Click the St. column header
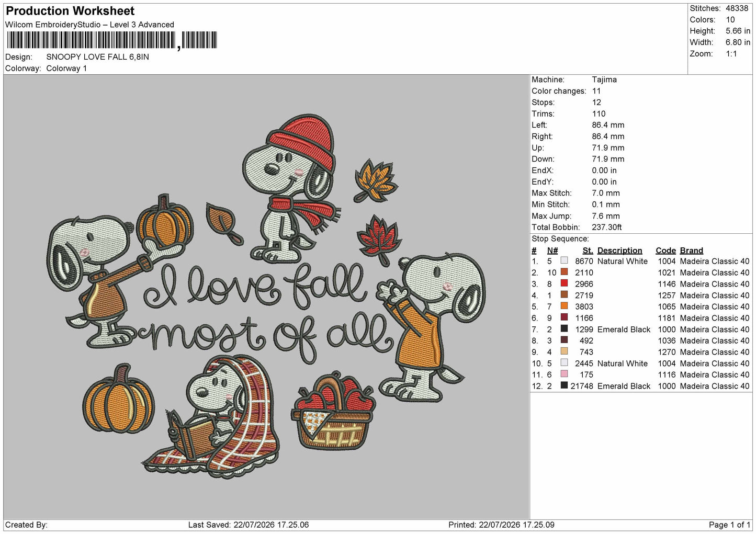Viewport: 756px width, 534px height. pyautogui.click(x=588, y=251)
